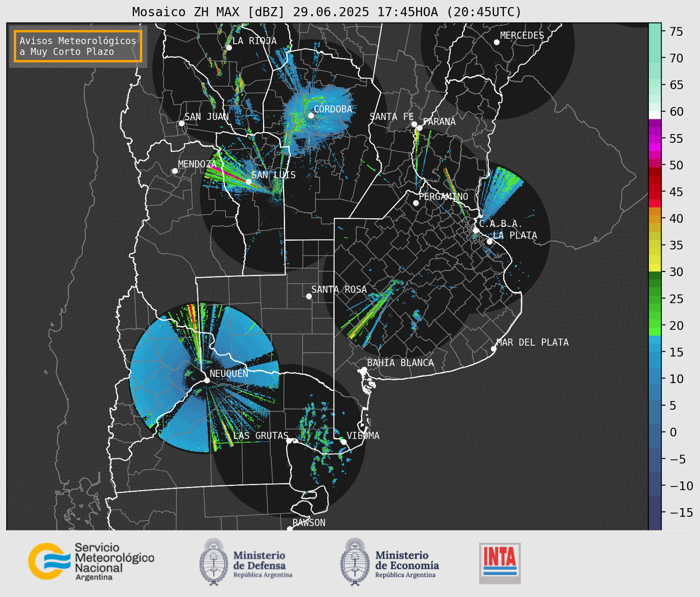Click the Ministerio de Economía emblem
This screenshot has width=700, height=597.
coord(355,562)
